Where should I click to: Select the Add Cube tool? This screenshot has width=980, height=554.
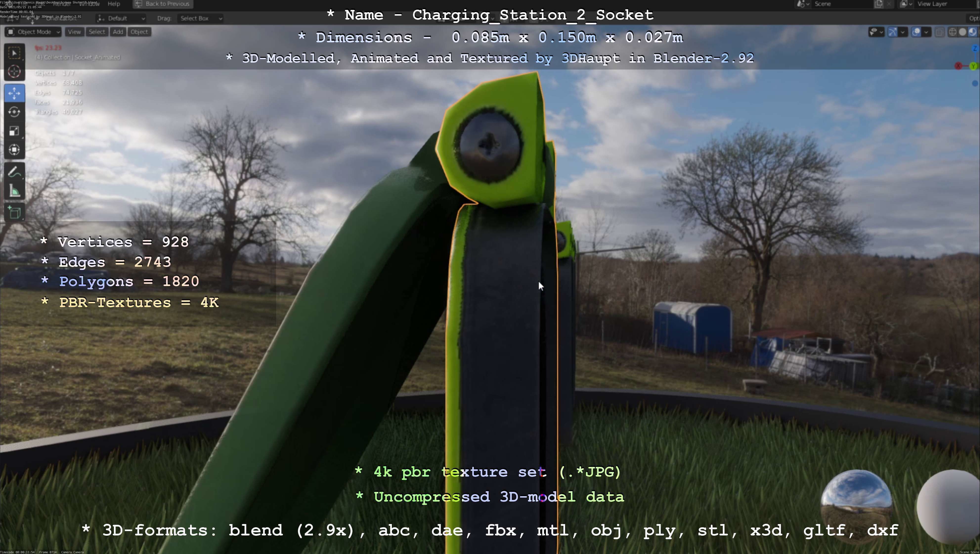click(14, 213)
